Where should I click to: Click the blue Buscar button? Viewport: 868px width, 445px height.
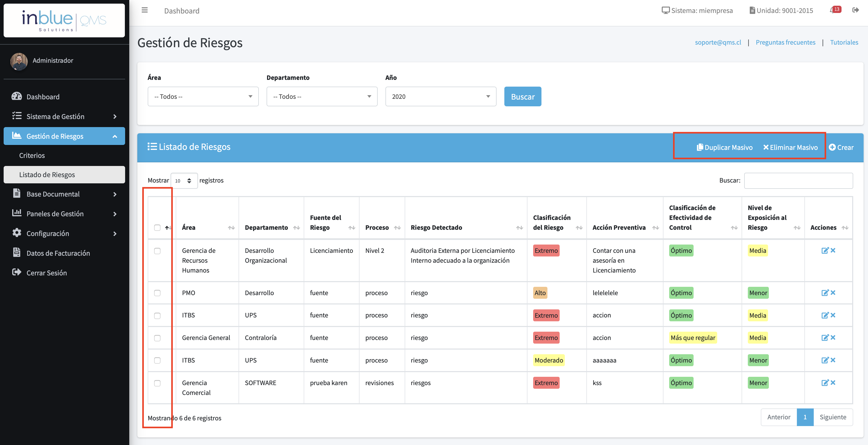pyautogui.click(x=523, y=97)
